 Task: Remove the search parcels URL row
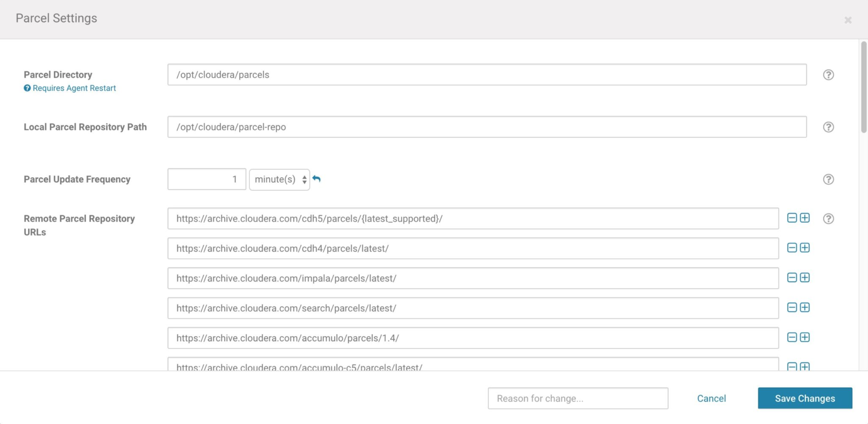(792, 307)
